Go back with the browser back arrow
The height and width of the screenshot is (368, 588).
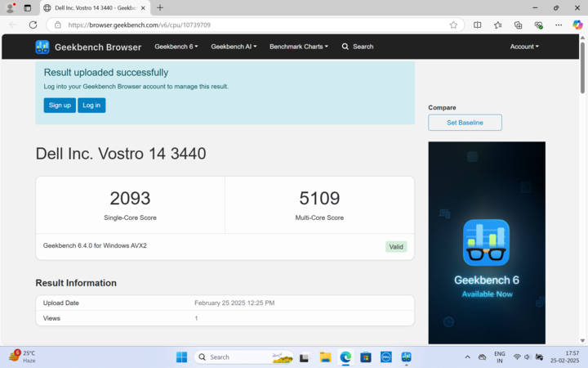click(12, 25)
